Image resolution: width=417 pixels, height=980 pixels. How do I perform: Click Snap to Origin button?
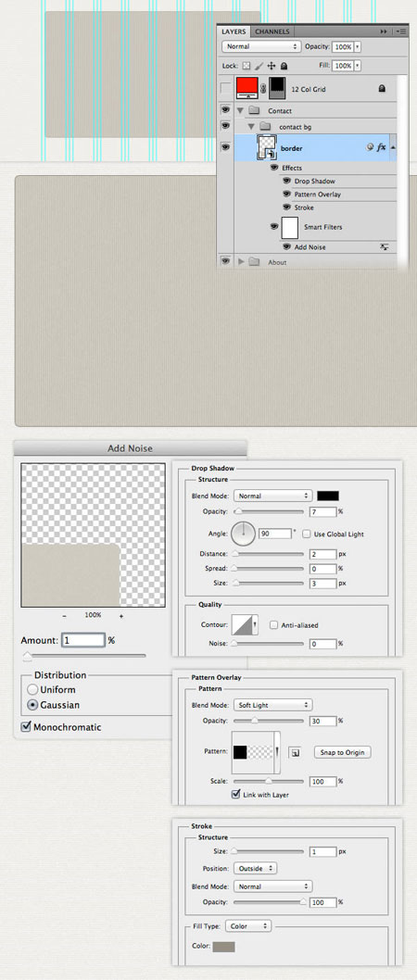click(342, 752)
